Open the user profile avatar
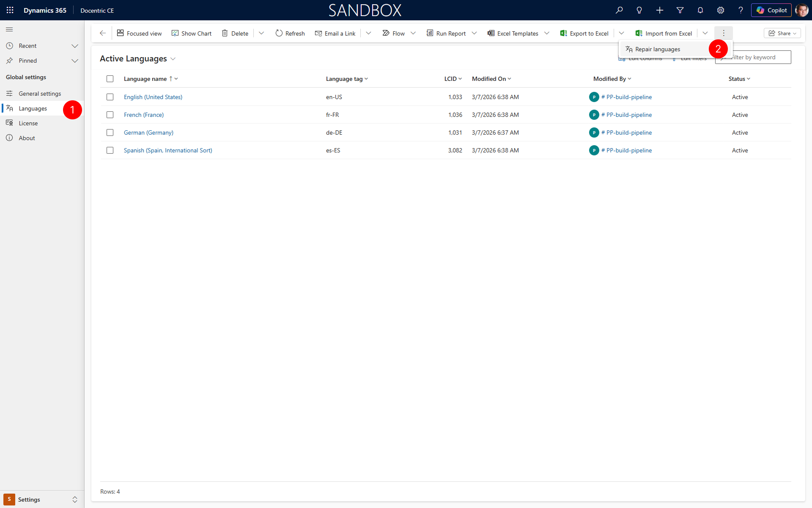This screenshot has height=508, width=812. (801, 10)
